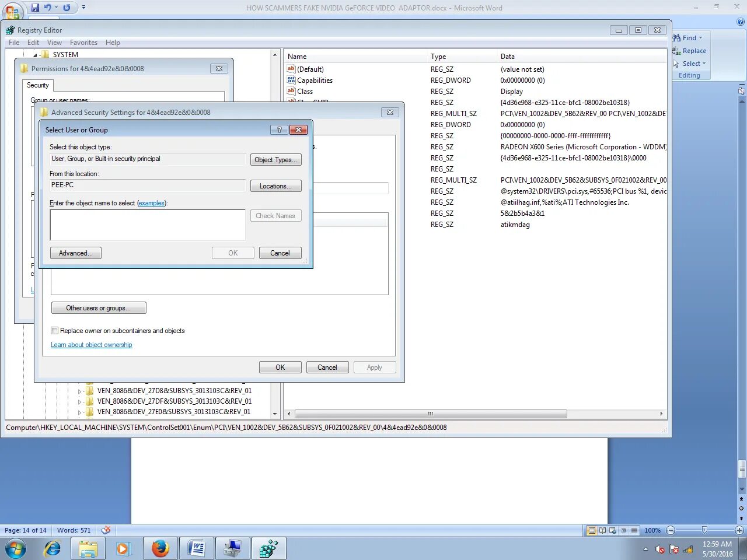747x560 pixels.
Task: Switch to Word via taskbar icon
Action: click(x=196, y=549)
